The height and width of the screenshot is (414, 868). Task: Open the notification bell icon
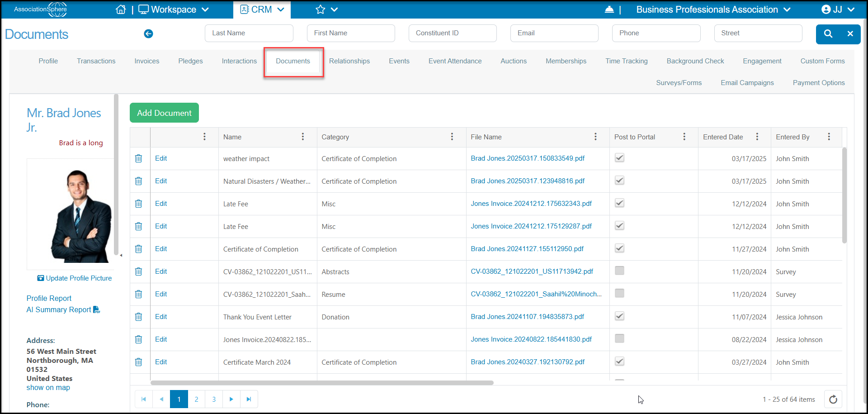[x=609, y=10]
